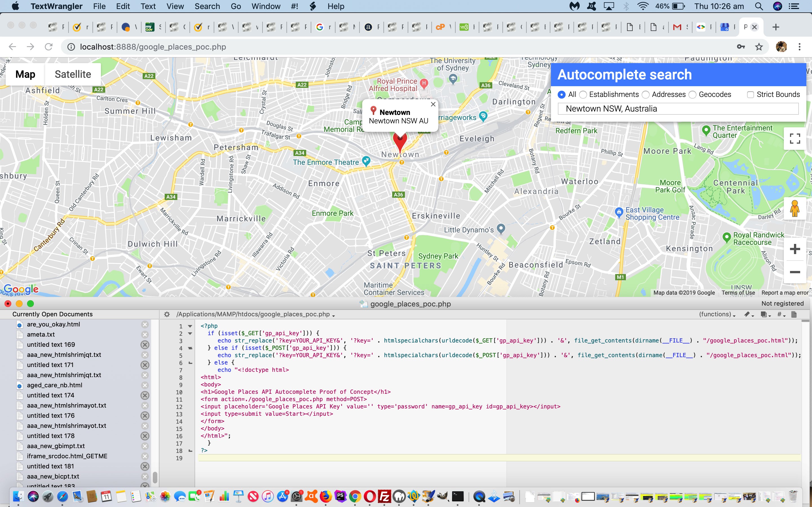
Task: Enable the 'Establishments' radio button
Action: (583, 94)
